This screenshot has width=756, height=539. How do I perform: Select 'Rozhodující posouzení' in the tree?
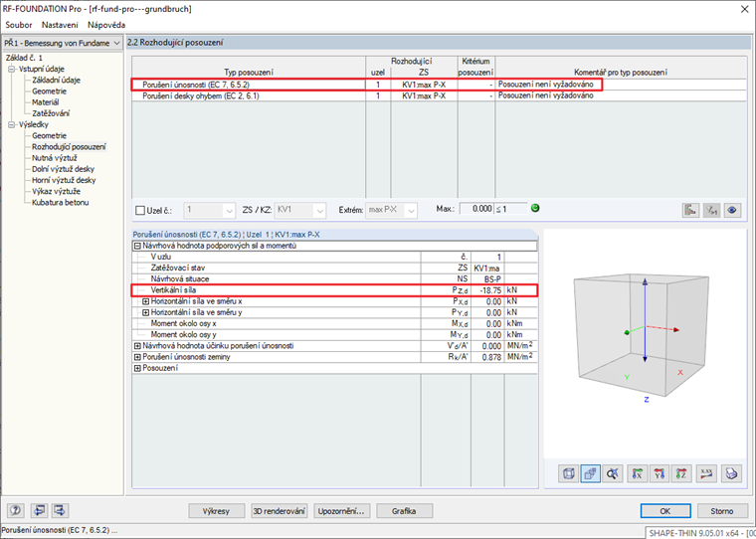69,147
